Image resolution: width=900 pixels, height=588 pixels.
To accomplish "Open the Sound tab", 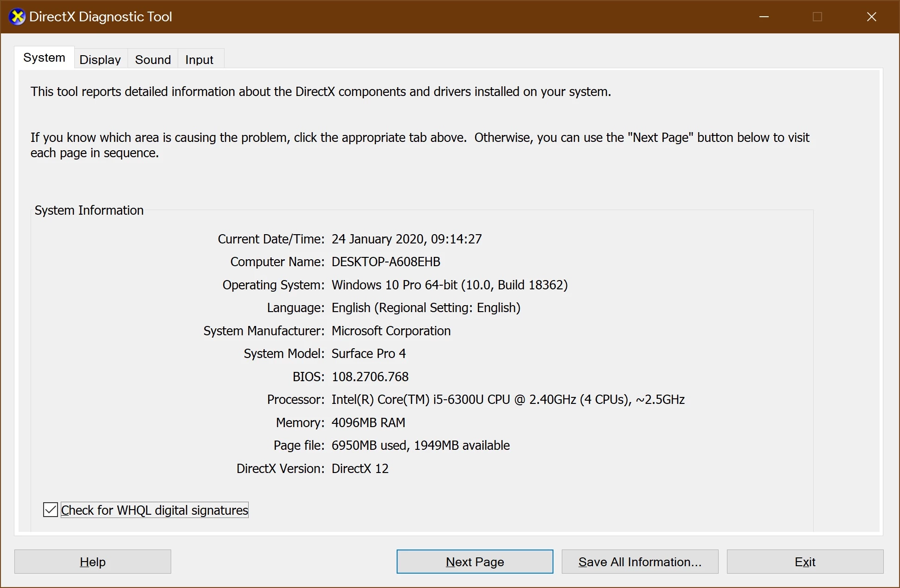I will point(153,60).
